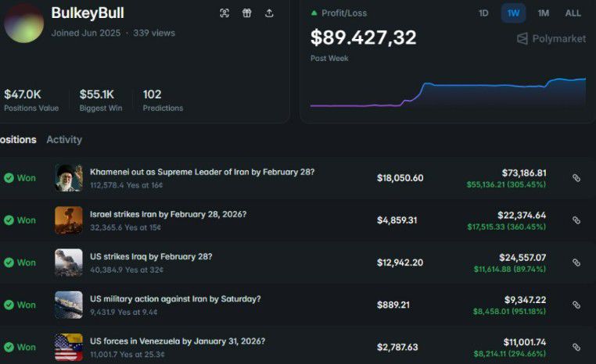The image size is (596, 364).
Task: Click link icon on US strikes Iraq row
Action: (x=576, y=262)
